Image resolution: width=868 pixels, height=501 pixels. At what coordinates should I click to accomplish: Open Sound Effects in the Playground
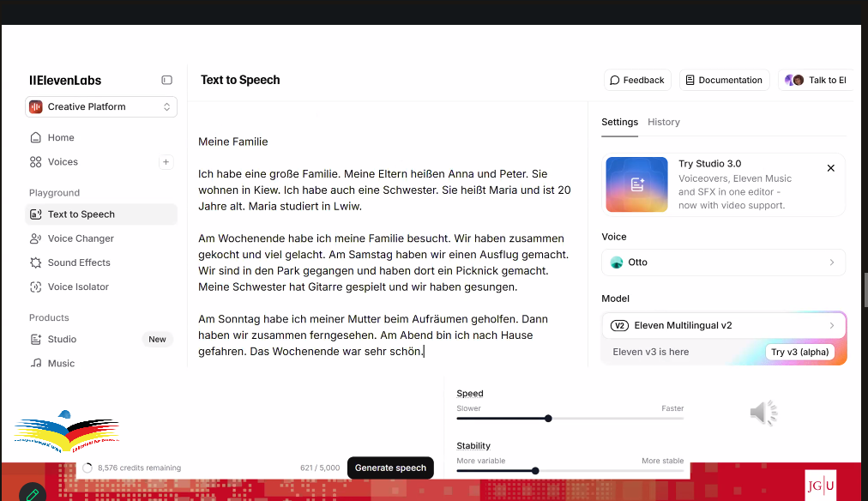(x=79, y=263)
